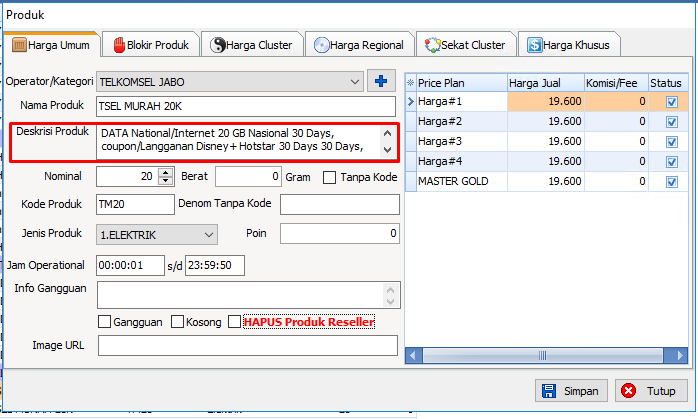Click the colorful Sekat Cluster tab icon

[433, 45]
